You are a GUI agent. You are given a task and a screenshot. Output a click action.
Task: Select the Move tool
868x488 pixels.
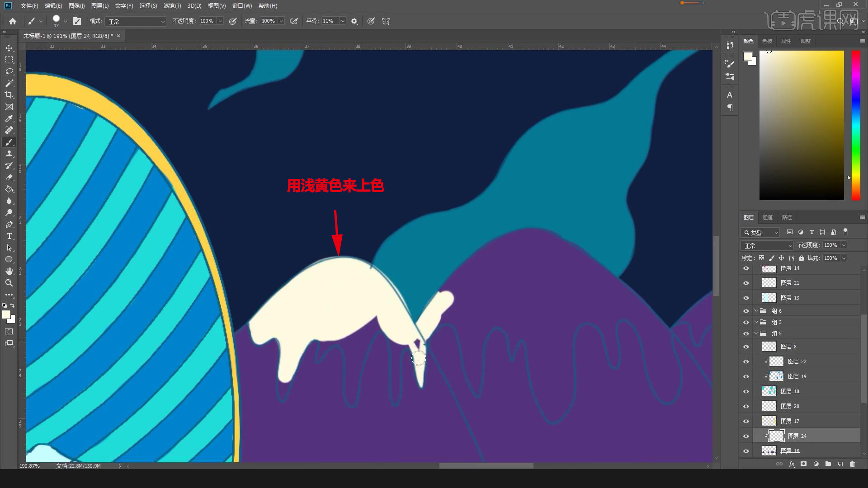coord(9,48)
